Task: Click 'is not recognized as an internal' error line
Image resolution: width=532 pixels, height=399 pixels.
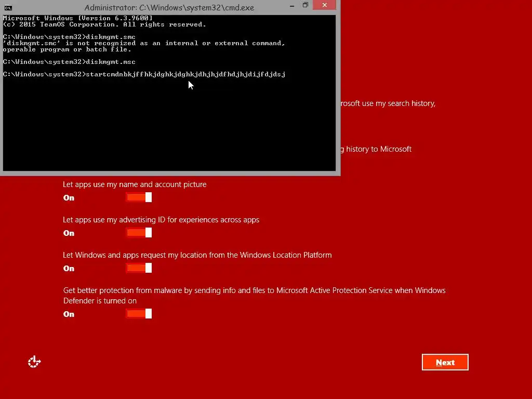Action: point(144,43)
